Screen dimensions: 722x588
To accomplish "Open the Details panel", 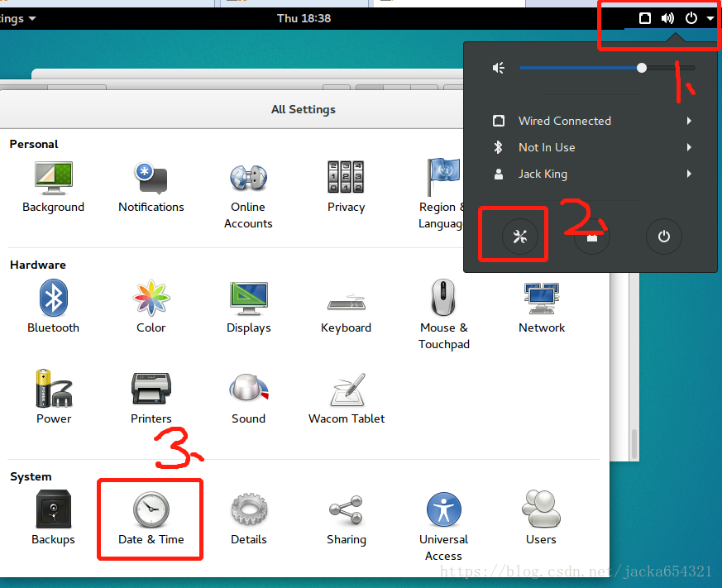I will [x=249, y=519].
